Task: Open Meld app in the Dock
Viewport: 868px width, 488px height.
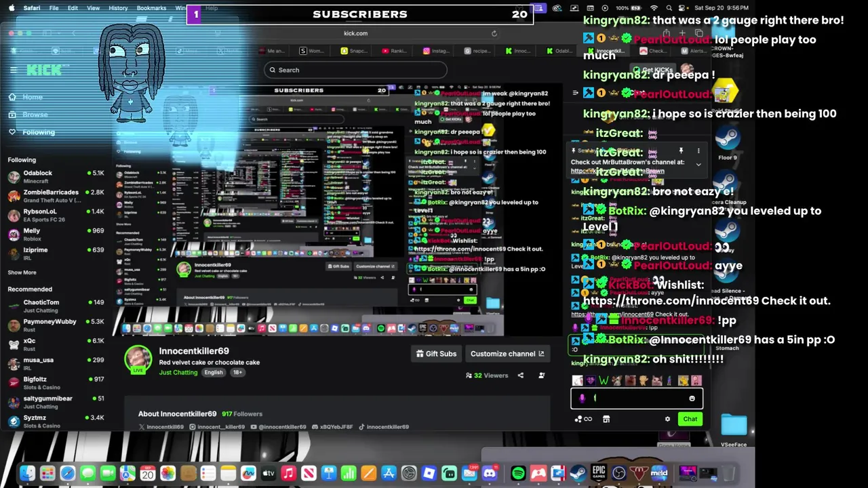Action: (658, 473)
